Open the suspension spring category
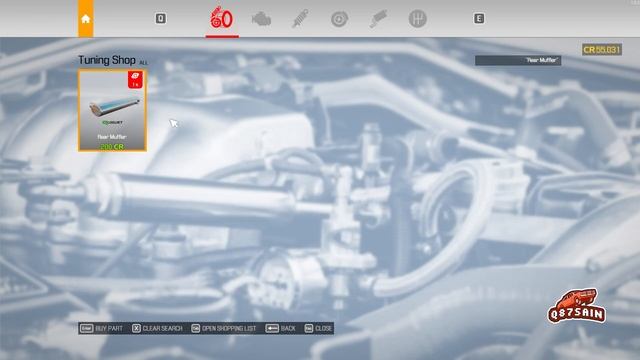Image resolution: width=640 pixels, height=360 pixels. click(x=300, y=19)
